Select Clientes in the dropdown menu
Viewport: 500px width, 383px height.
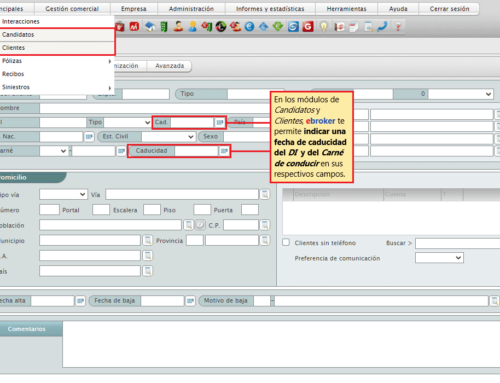pyautogui.click(x=57, y=48)
